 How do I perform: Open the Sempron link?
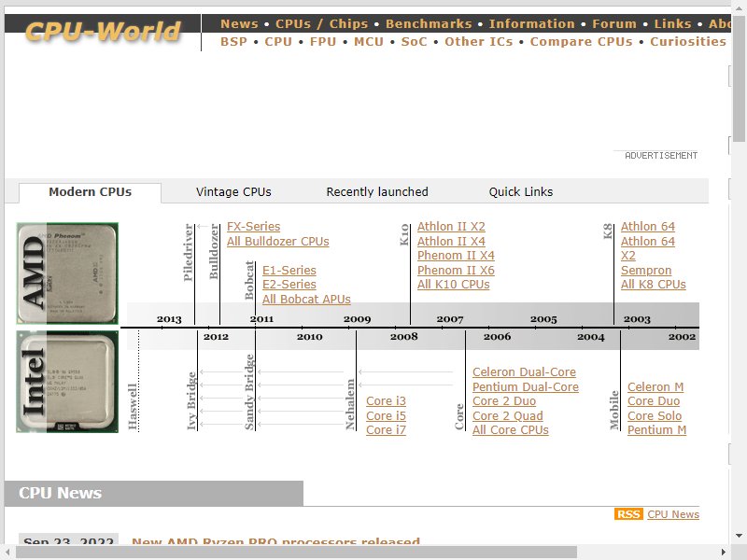[x=646, y=271]
